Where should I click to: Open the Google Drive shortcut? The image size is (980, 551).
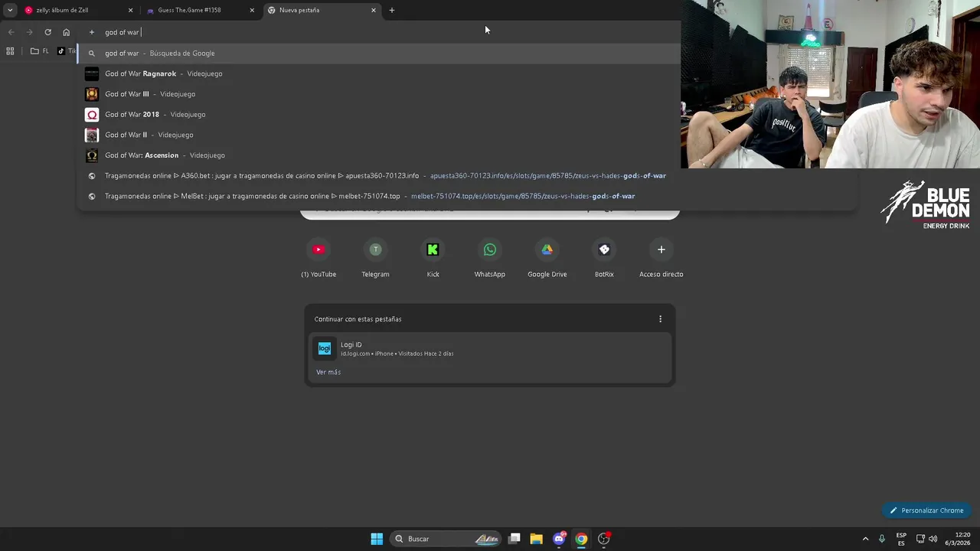[x=547, y=258]
